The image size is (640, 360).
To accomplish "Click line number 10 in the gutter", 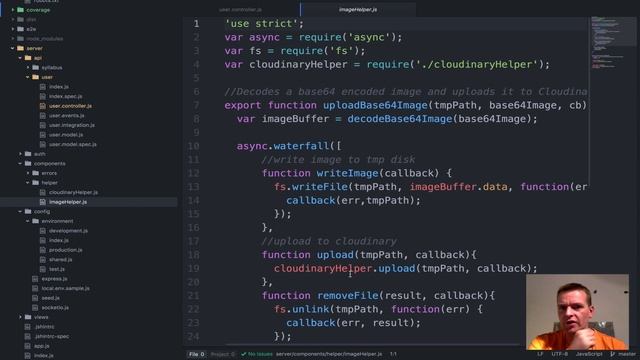I will [193, 146].
